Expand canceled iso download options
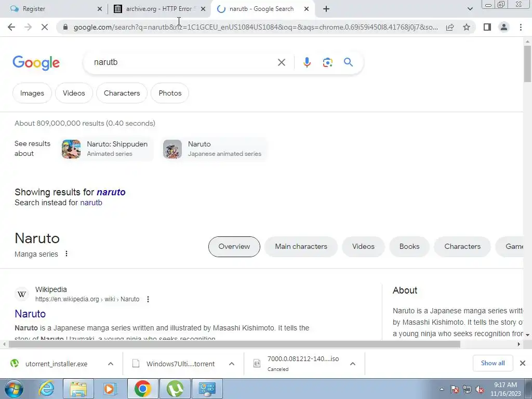This screenshot has height=399, width=532. coord(353,364)
